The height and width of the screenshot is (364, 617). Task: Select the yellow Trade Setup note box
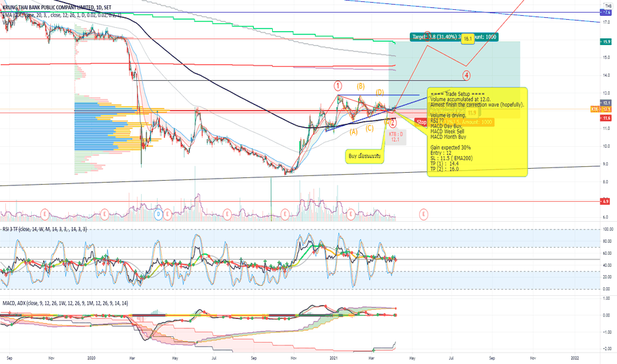point(477,132)
